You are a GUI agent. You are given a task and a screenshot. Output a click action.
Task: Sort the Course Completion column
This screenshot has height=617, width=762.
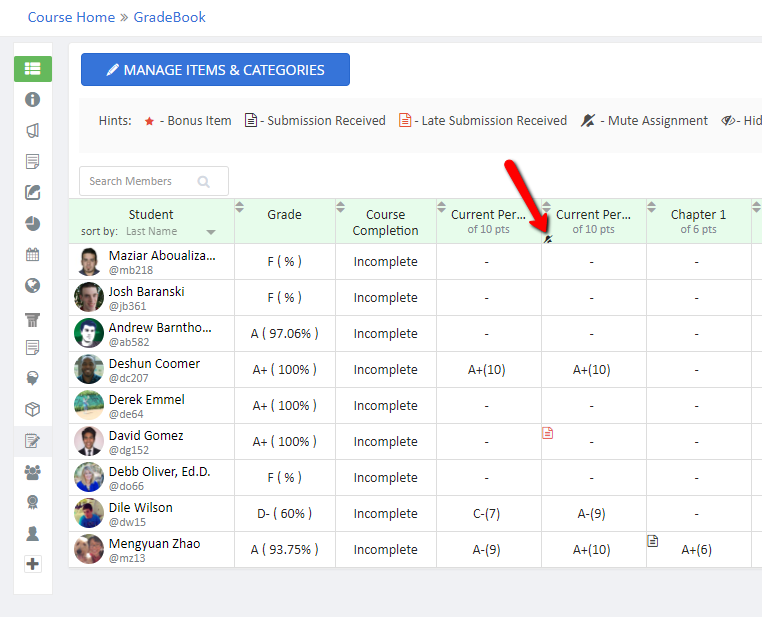coord(341,208)
